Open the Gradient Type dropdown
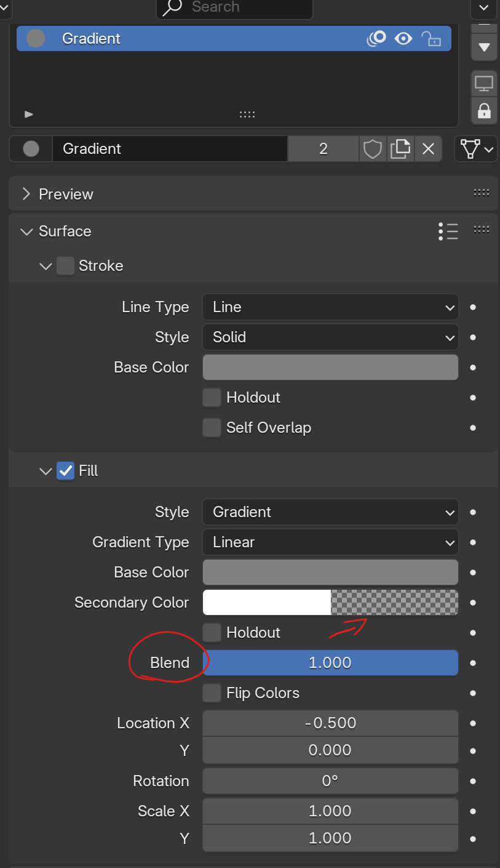The height and width of the screenshot is (868, 500). click(330, 542)
